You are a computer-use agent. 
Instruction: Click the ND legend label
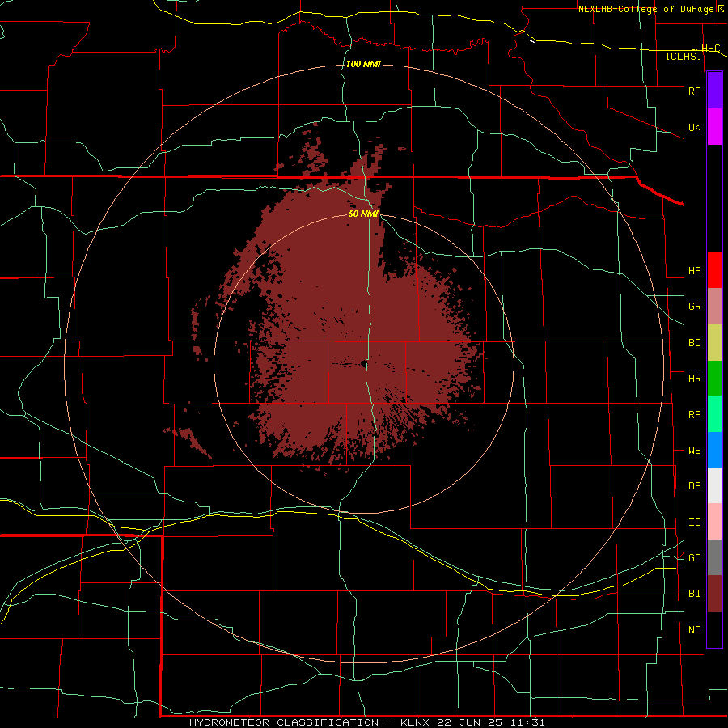[x=694, y=629]
